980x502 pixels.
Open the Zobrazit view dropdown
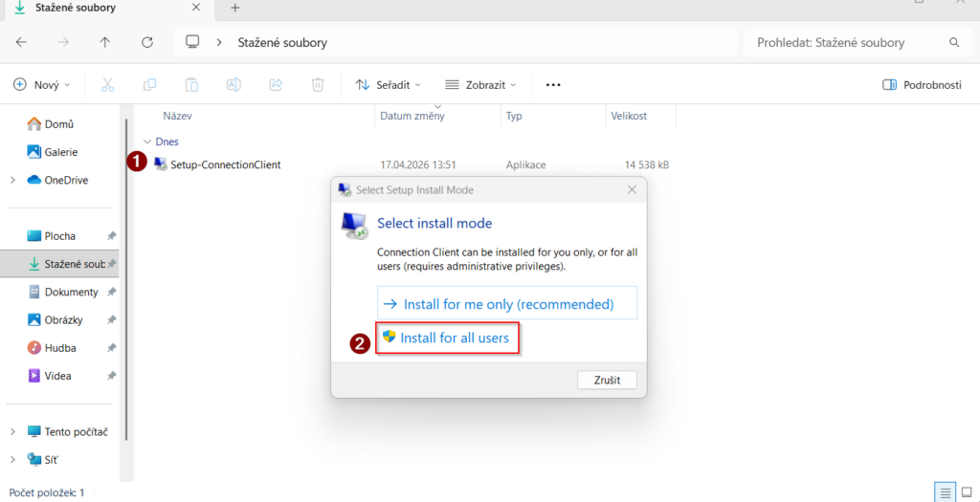(x=480, y=85)
